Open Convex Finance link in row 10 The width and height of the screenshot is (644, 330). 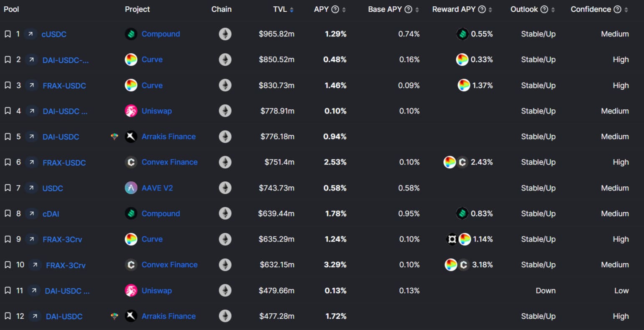tap(169, 265)
